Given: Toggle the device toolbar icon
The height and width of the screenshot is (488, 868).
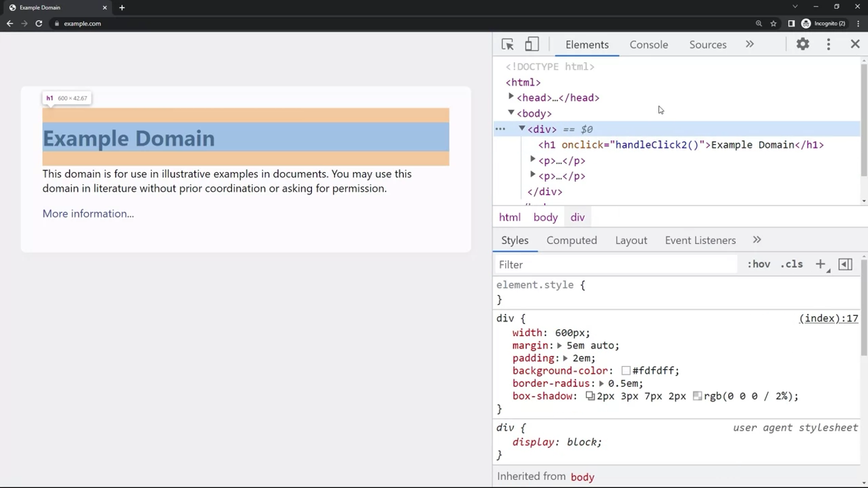Looking at the screenshot, I should (x=532, y=44).
